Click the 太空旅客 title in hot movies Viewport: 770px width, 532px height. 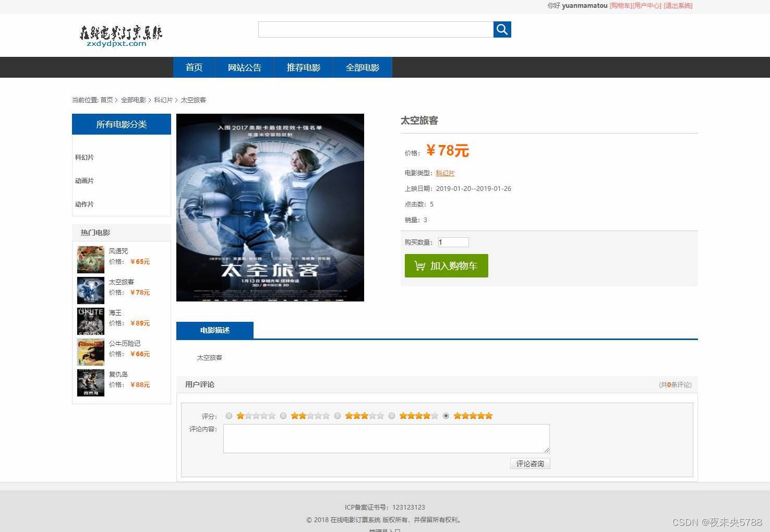(122, 282)
